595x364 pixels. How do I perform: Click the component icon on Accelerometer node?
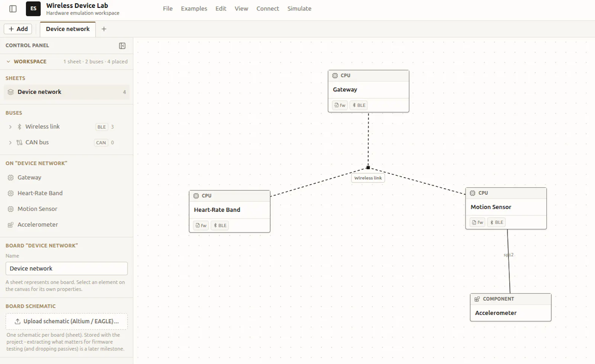coord(477,299)
